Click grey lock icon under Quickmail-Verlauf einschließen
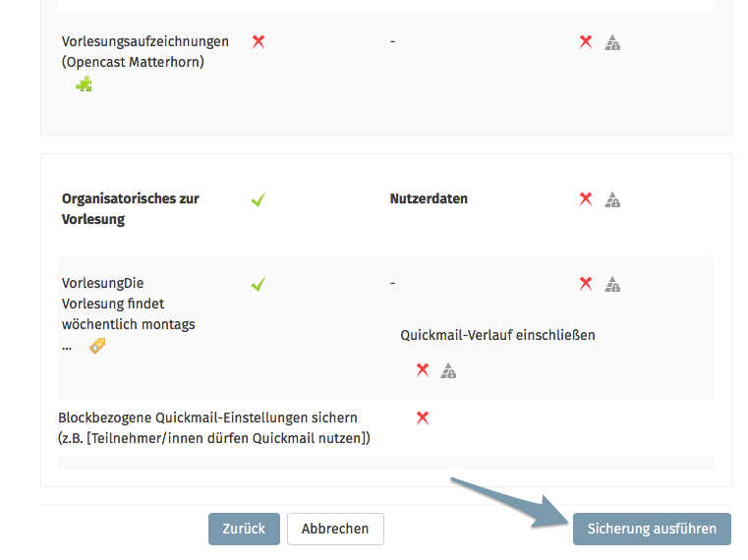 tap(448, 370)
